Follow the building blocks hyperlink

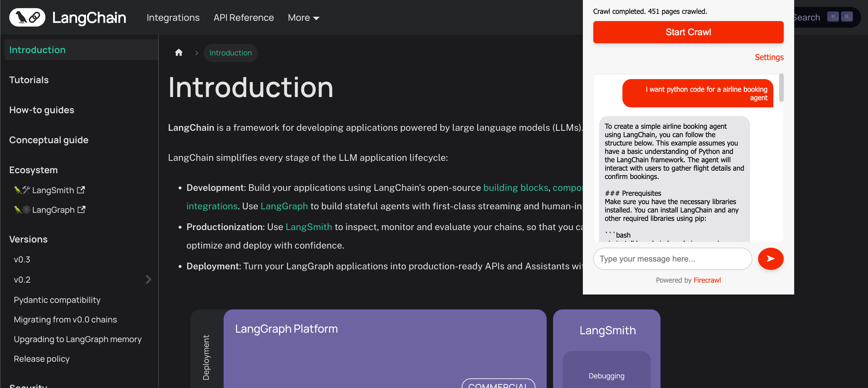[516, 187]
